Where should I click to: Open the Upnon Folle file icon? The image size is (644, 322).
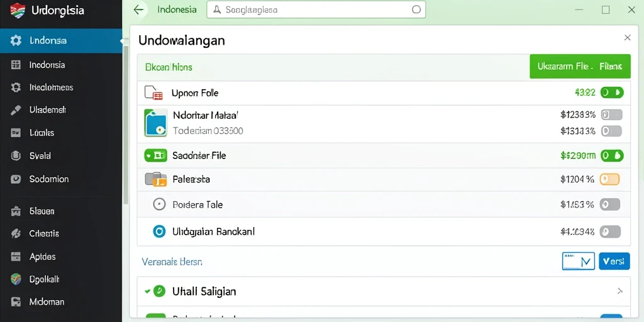[x=153, y=93]
